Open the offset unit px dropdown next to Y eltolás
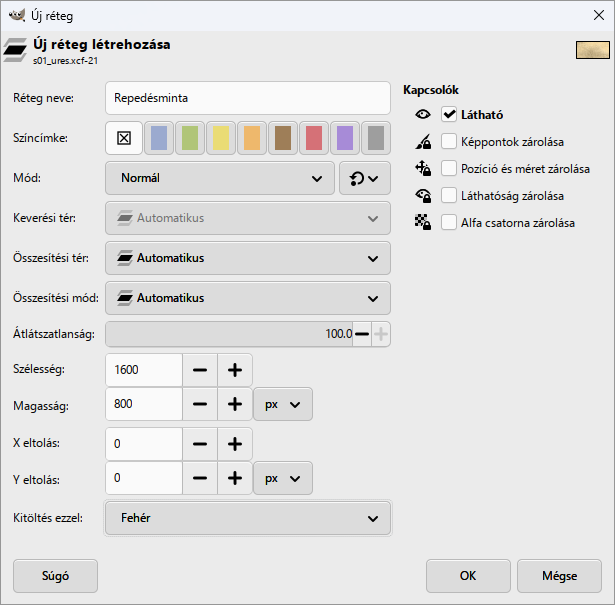This screenshot has height=605, width=615. tap(283, 478)
